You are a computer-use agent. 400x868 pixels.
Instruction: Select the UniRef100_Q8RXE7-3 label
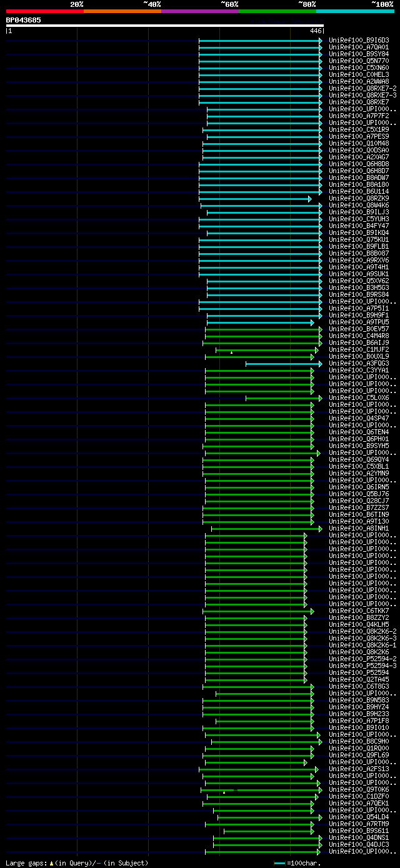tap(362, 96)
